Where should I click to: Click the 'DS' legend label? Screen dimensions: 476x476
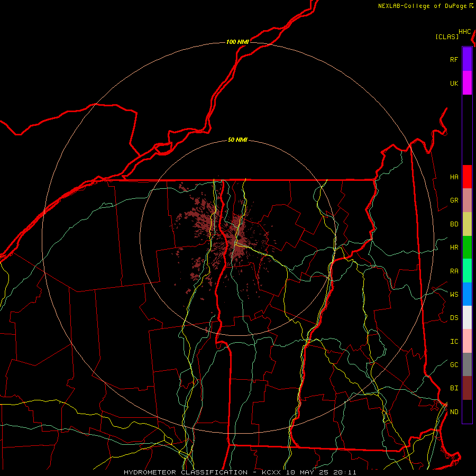click(454, 317)
